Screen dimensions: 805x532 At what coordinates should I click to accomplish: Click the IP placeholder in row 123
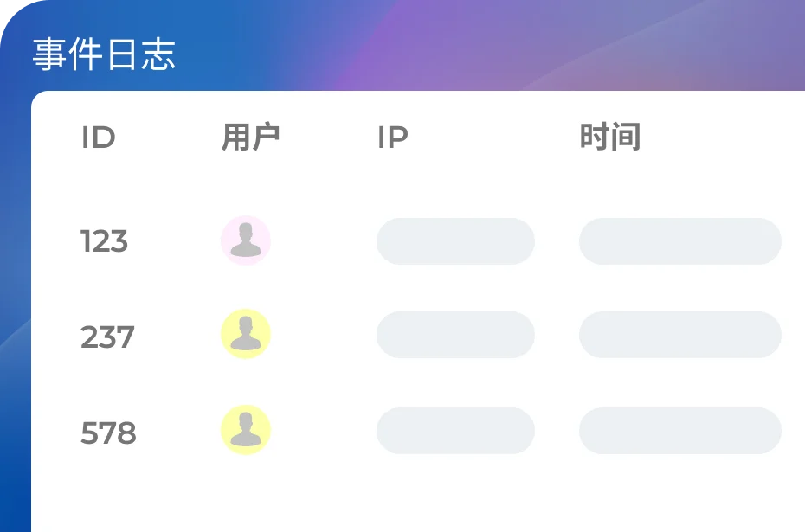[455, 241]
